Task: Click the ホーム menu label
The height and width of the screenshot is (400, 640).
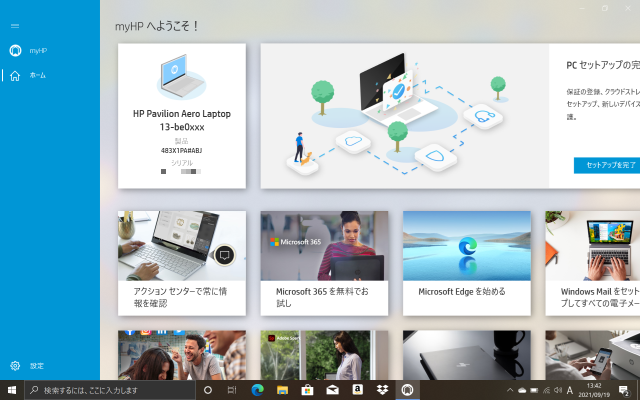Action: (x=38, y=76)
